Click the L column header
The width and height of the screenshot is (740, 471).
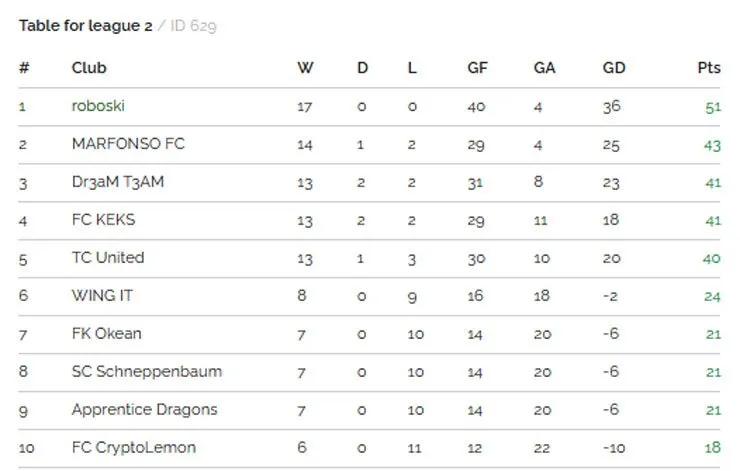[x=412, y=67]
